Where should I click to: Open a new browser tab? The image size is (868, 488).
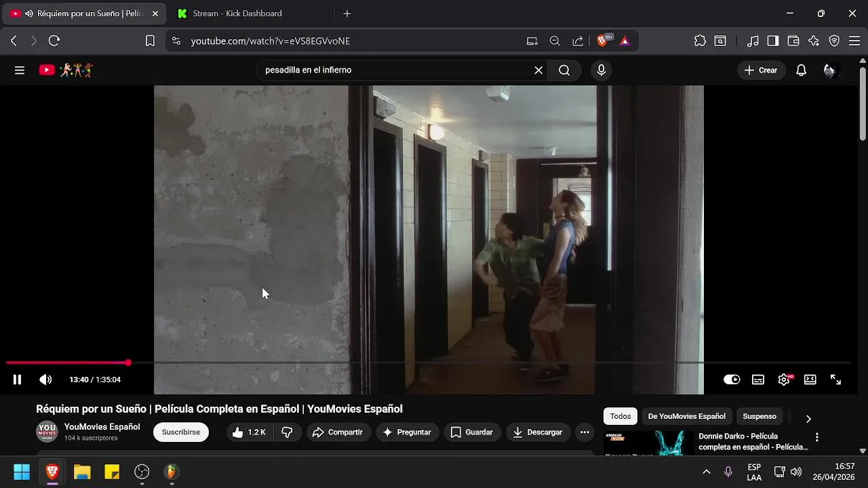click(347, 14)
